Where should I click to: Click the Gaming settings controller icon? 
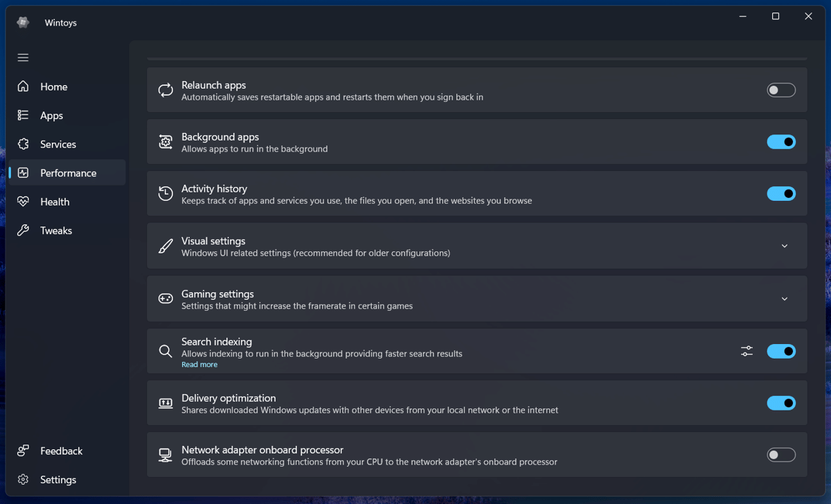click(166, 298)
